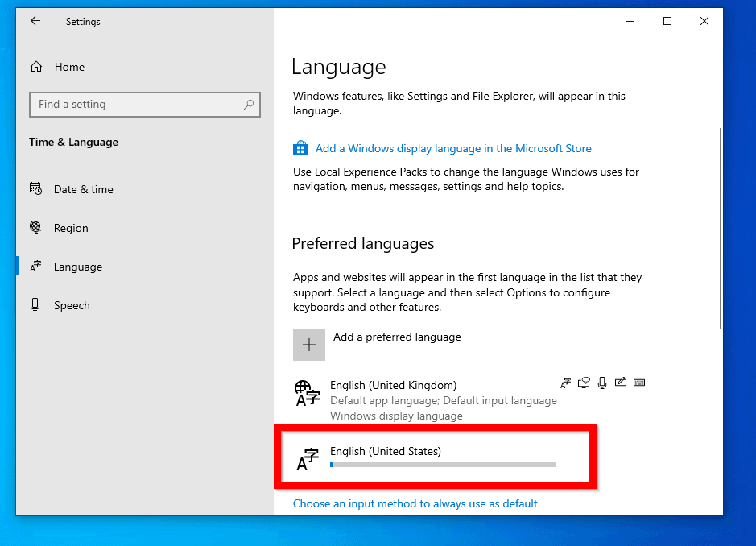Click the Region globe icon
Viewport: 756px width, 546px height.
(35, 227)
